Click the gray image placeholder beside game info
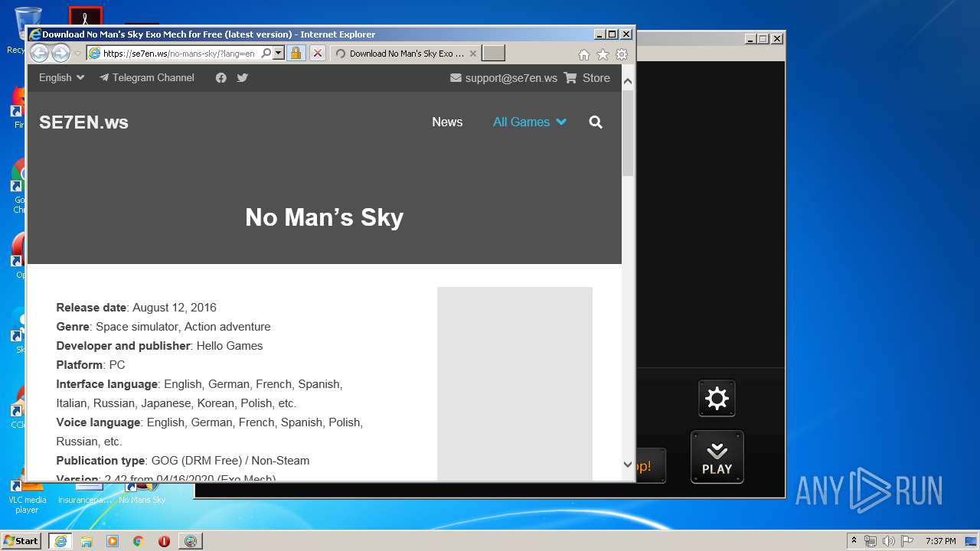 514,383
